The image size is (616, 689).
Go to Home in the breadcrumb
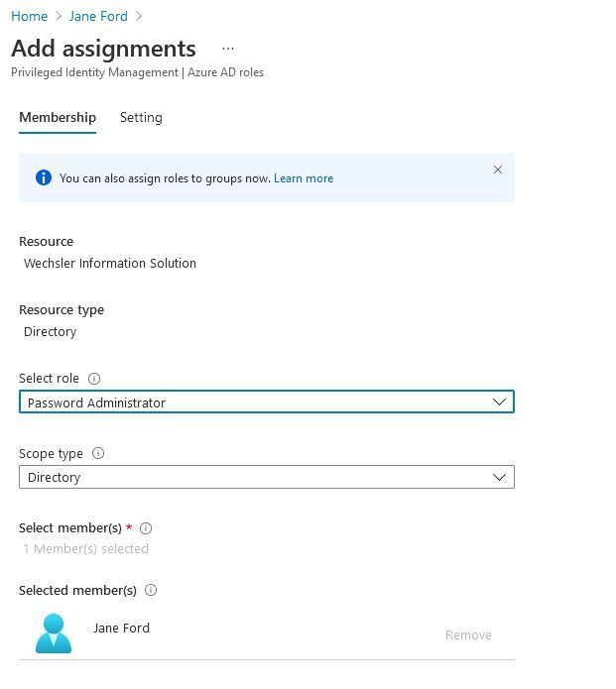[29, 16]
